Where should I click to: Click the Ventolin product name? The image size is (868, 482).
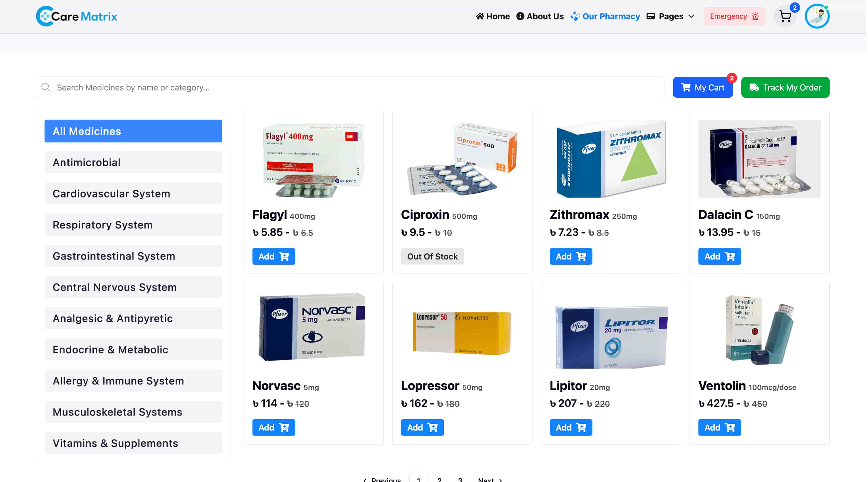[x=723, y=386]
